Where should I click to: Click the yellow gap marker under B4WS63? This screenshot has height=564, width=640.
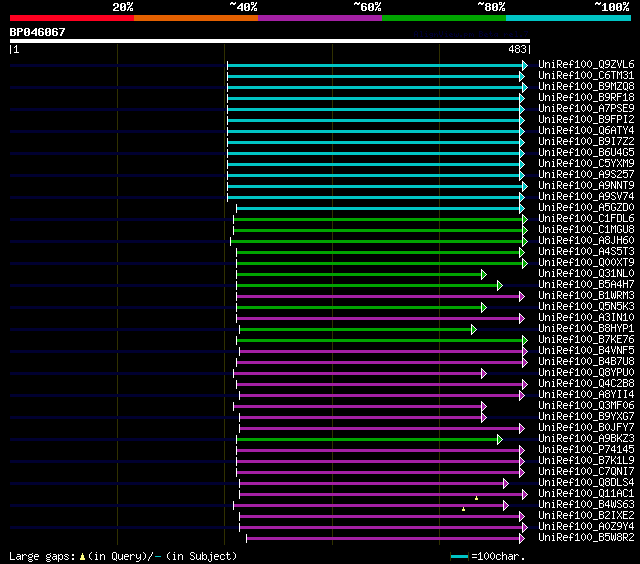[463, 509]
